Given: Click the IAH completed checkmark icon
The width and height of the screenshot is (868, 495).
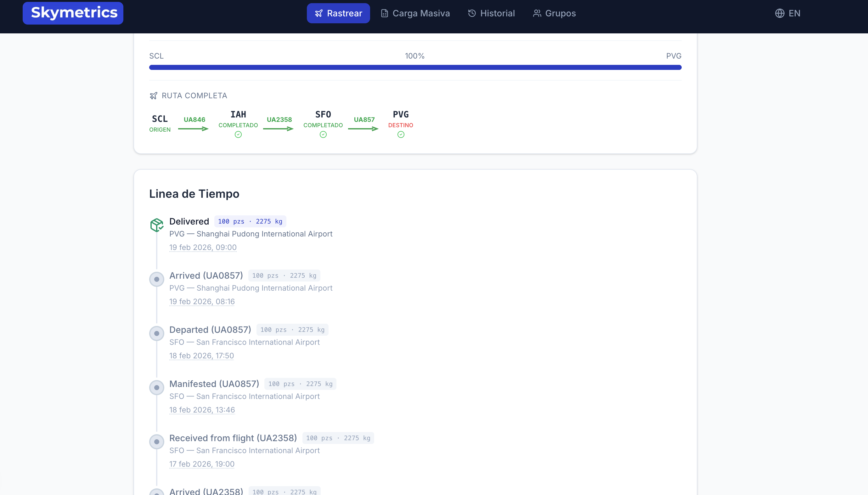Looking at the screenshot, I should tap(238, 135).
